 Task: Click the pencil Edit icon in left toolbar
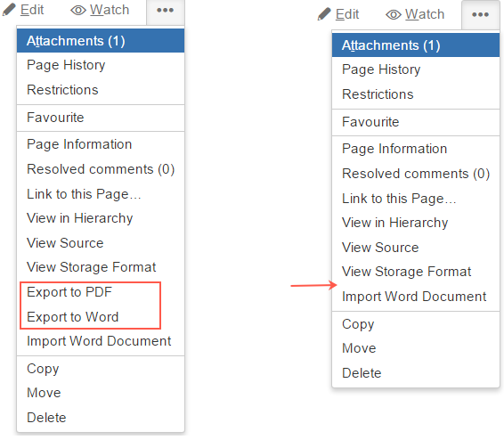click(x=9, y=10)
